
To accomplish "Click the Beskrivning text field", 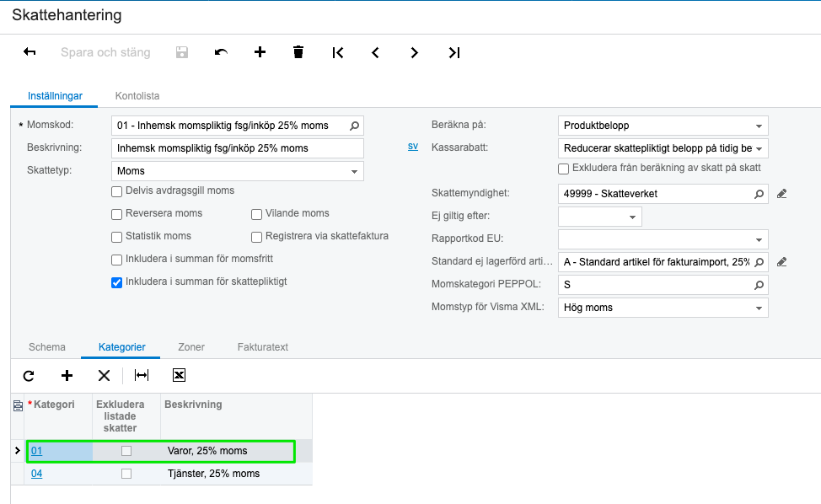I will point(237,148).
